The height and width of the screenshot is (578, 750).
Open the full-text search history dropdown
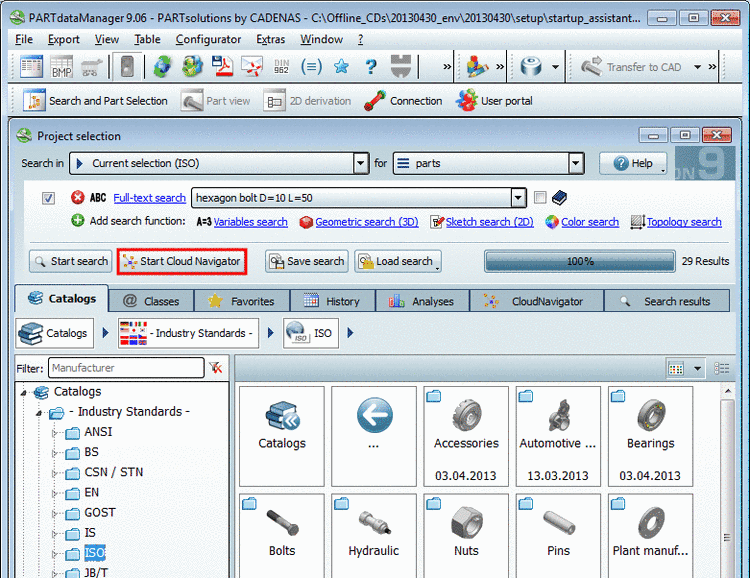point(518,198)
